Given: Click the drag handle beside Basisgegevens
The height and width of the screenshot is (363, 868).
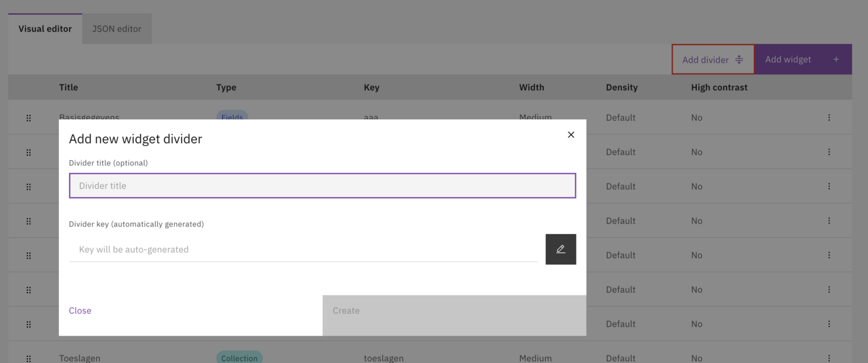Looking at the screenshot, I should [29, 117].
